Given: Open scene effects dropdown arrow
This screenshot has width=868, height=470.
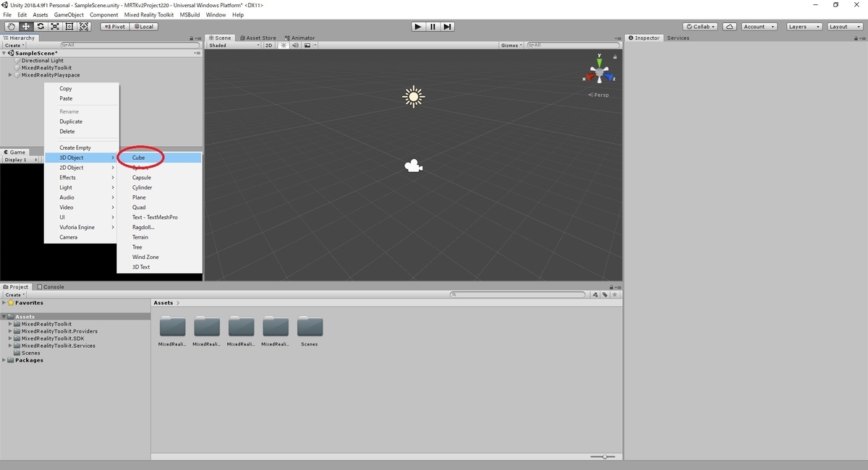Looking at the screenshot, I should point(315,46).
